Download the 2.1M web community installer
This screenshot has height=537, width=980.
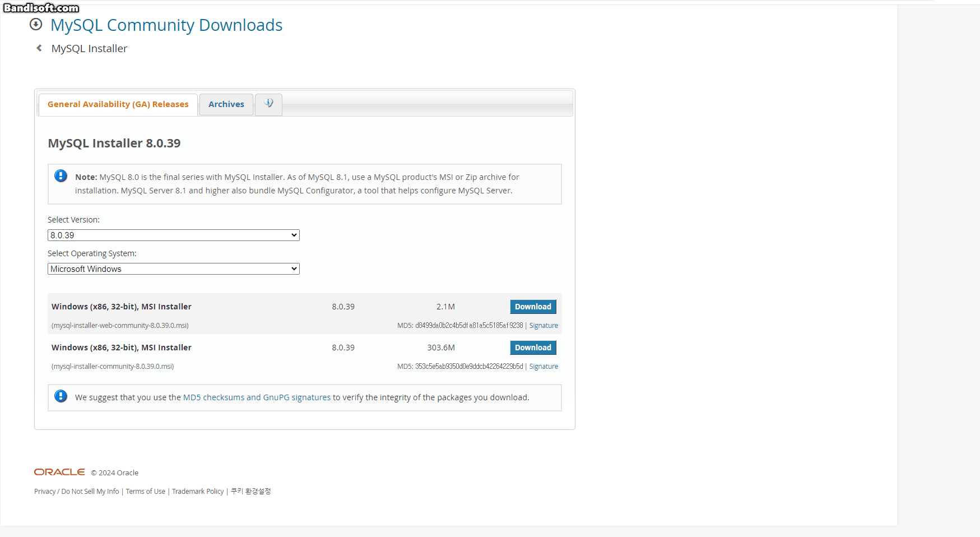tap(533, 307)
